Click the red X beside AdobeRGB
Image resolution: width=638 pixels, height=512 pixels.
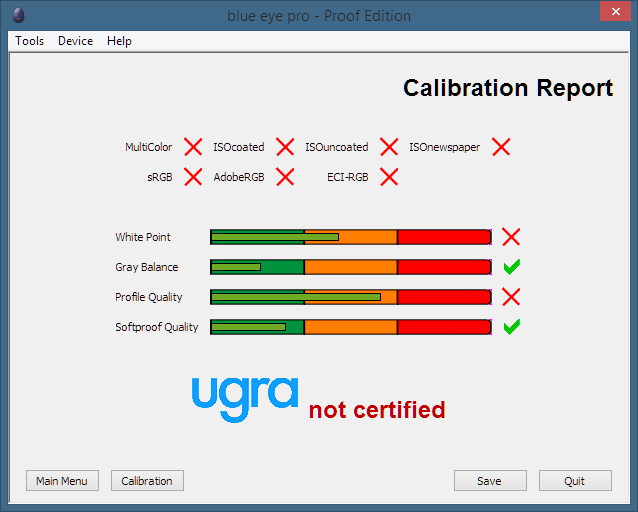coord(285,177)
